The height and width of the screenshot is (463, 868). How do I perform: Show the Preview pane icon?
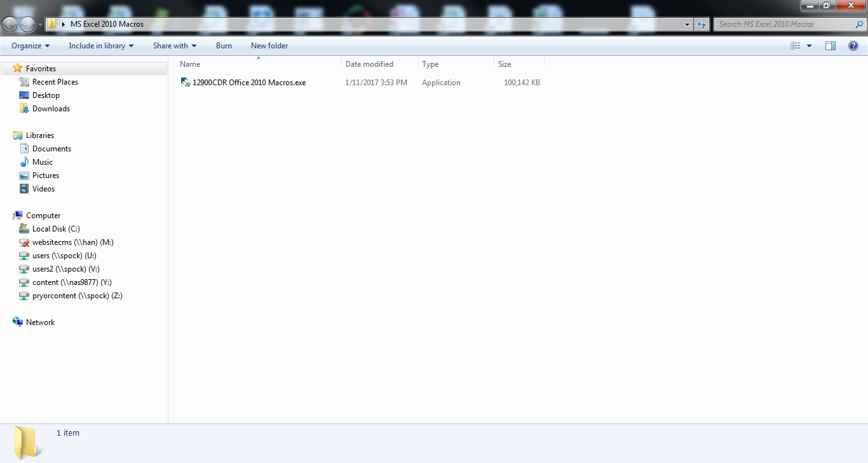click(x=830, y=45)
